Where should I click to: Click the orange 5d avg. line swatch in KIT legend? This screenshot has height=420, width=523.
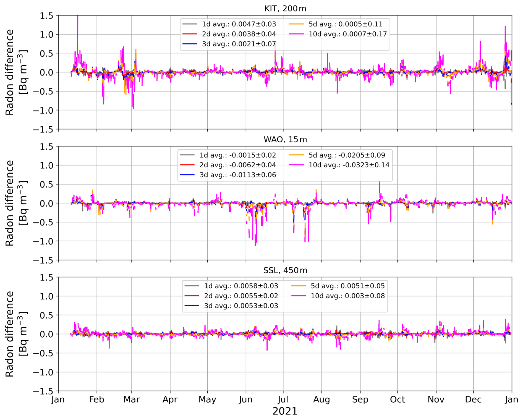[296, 24]
